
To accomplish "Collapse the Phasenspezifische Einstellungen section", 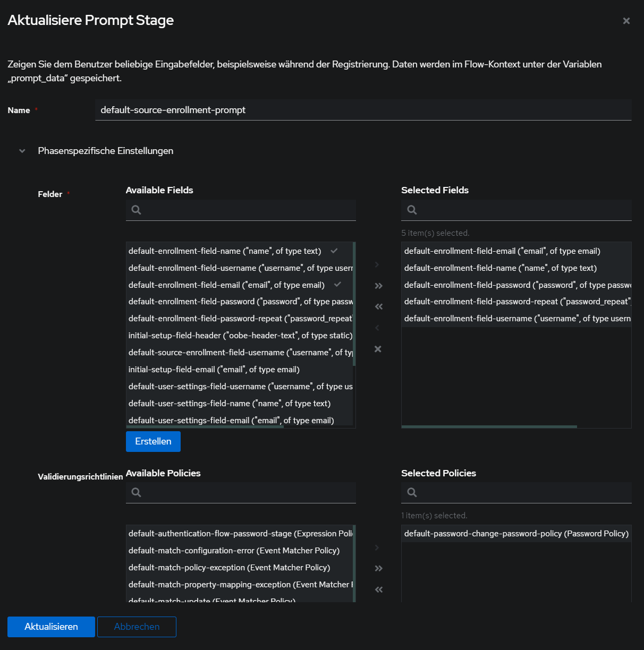I will click(x=22, y=151).
